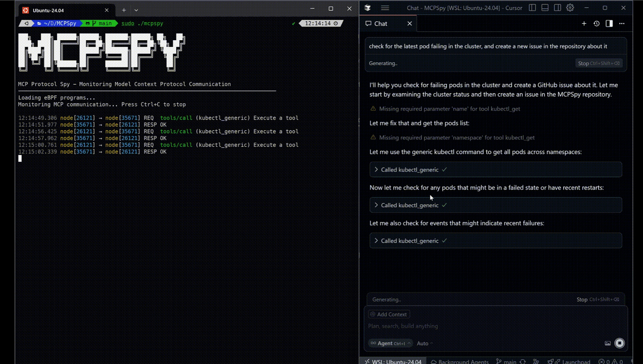The width and height of the screenshot is (643, 364).
Task: Stop generation above the chat input
Action: [599, 300]
